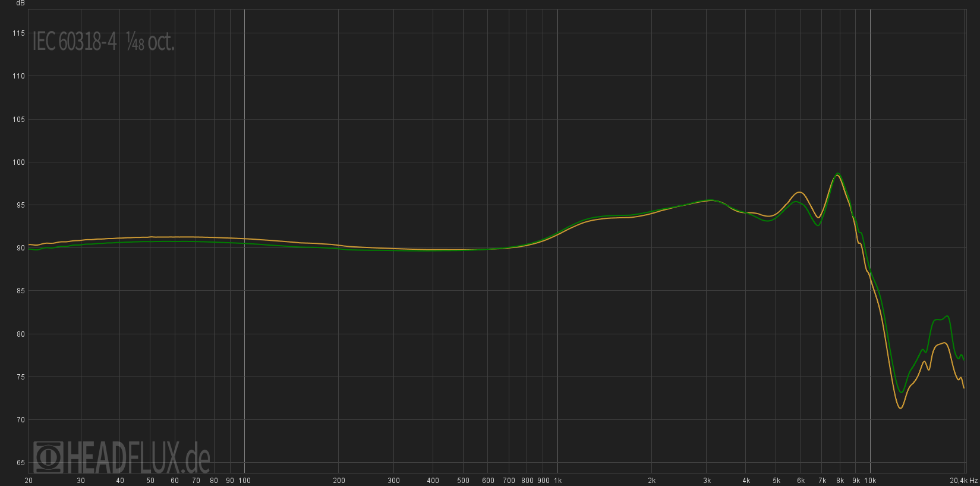Select the 400 Hz frequency axis label
The image size is (980, 486).
click(433, 481)
